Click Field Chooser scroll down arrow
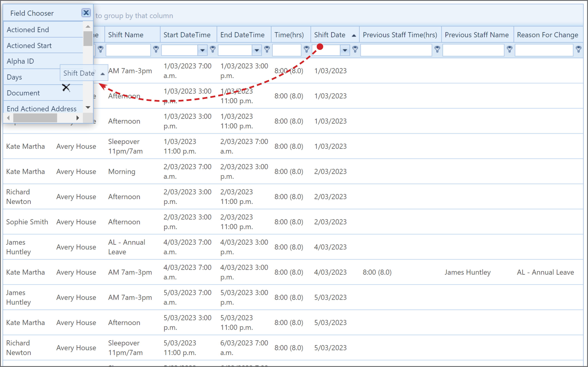The width and height of the screenshot is (588, 367). pos(88,107)
